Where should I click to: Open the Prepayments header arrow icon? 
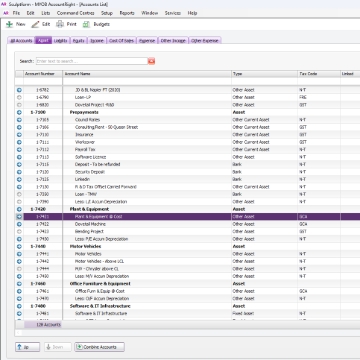19,112
